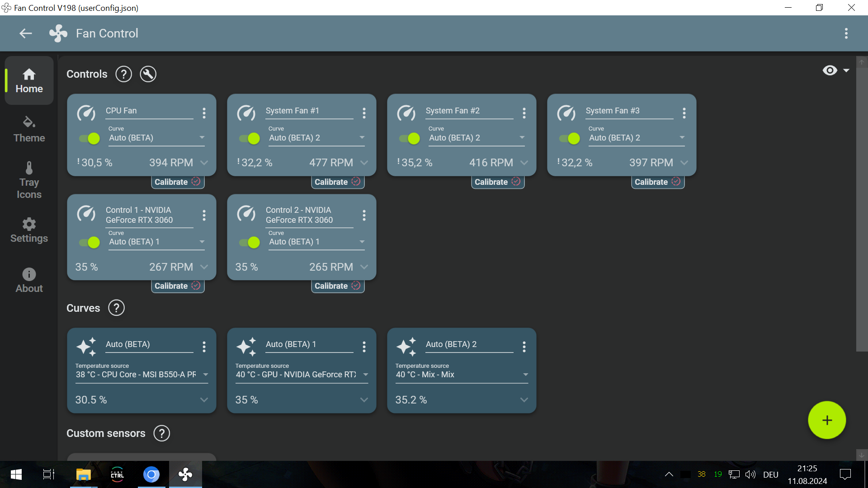This screenshot has width=868, height=488.
Task: Click the wrench icon next to Controls
Action: (x=148, y=74)
